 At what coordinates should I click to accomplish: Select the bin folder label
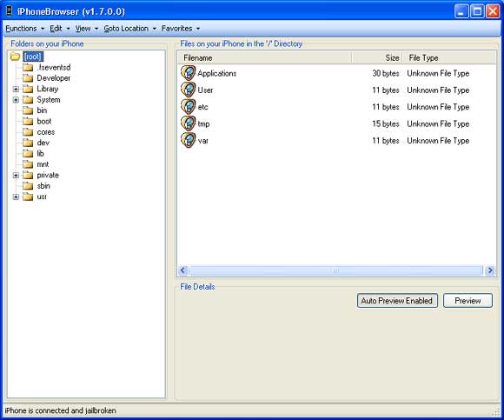[x=42, y=110]
